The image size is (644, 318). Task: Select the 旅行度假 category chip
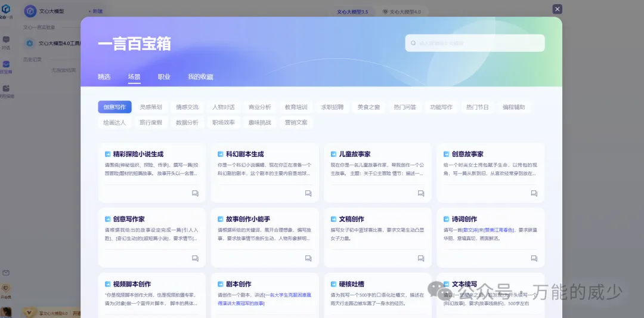(x=151, y=122)
